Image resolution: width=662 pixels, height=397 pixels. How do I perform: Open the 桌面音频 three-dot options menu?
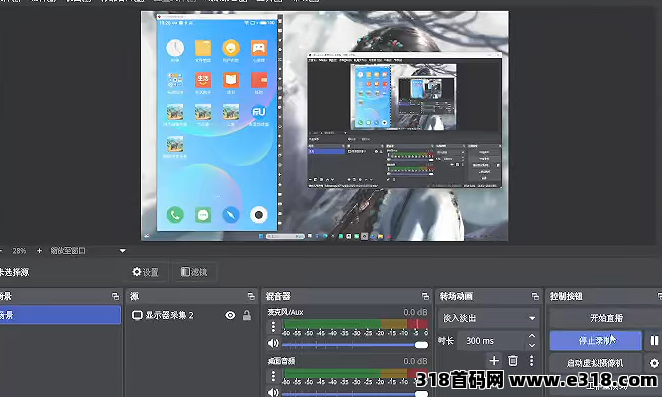point(273,375)
